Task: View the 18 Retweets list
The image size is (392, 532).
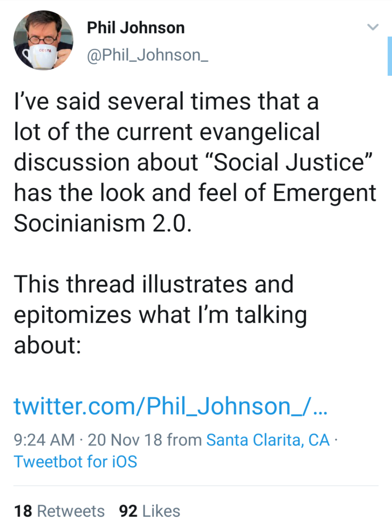Action: pos(59,511)
